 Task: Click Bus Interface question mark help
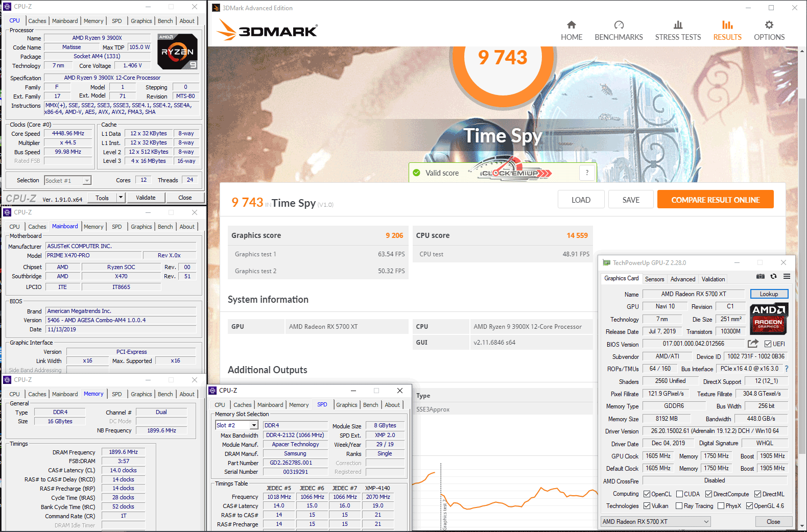point(786,369)
